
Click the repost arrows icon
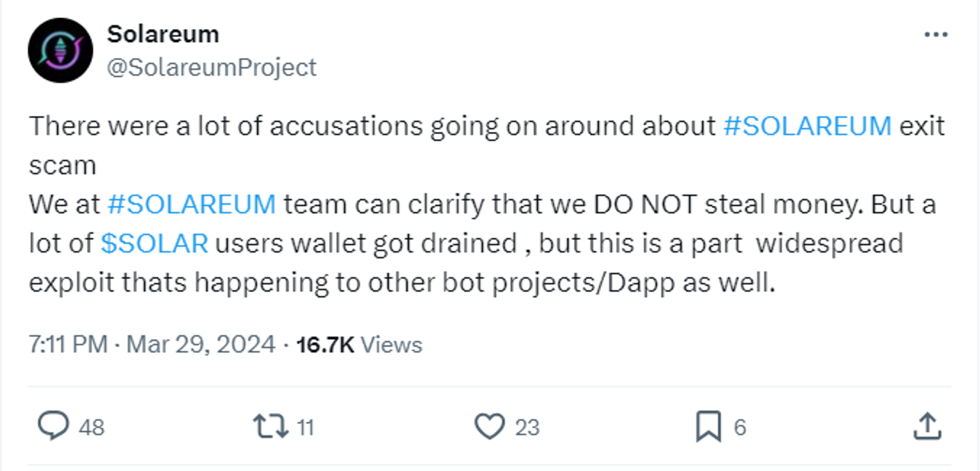point(271,426)
